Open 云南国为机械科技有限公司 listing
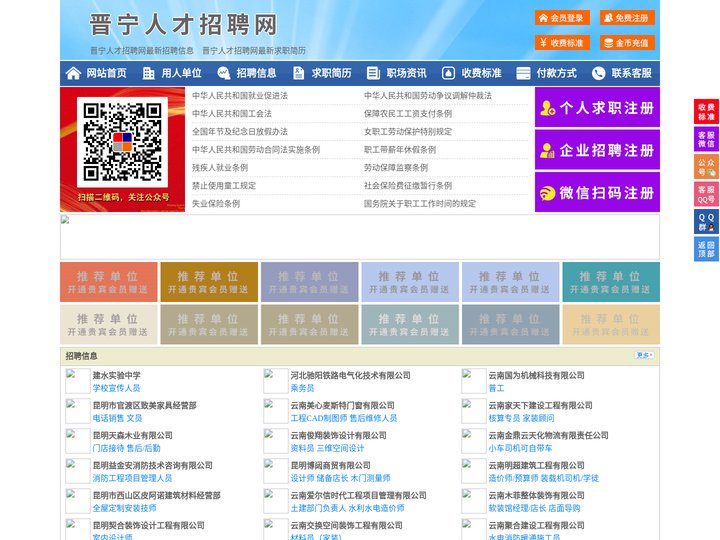 536,375
